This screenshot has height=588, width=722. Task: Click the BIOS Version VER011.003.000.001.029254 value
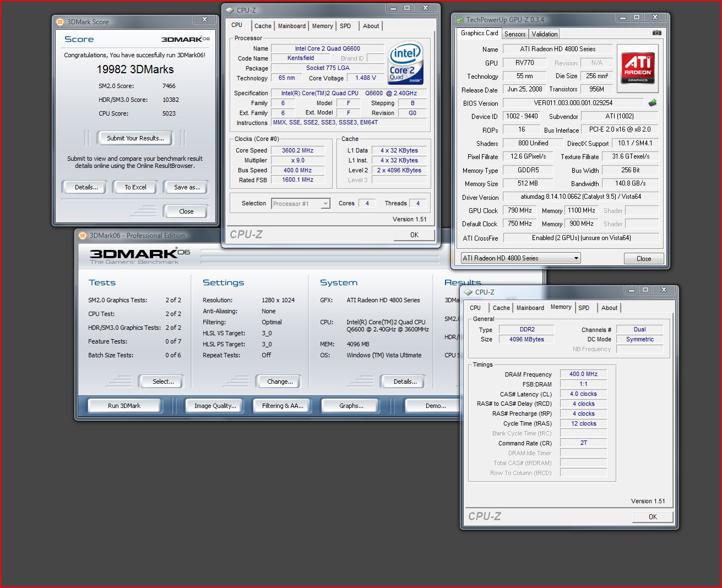click(573, 103)
